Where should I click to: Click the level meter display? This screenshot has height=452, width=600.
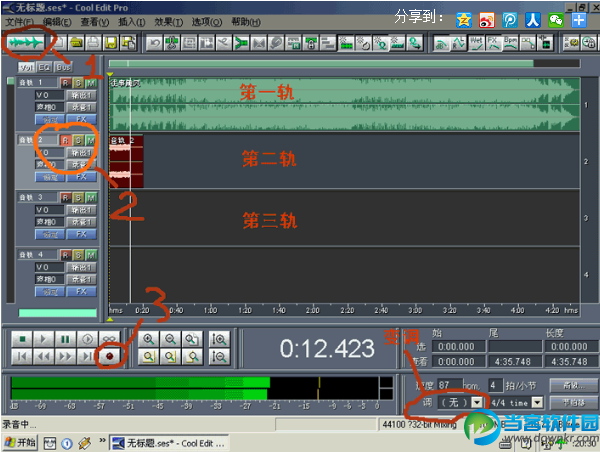click(x=202, y=388)
